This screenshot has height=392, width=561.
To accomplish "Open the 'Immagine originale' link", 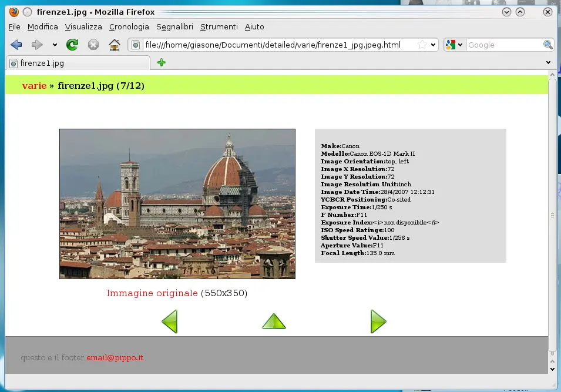I will 152,293.
